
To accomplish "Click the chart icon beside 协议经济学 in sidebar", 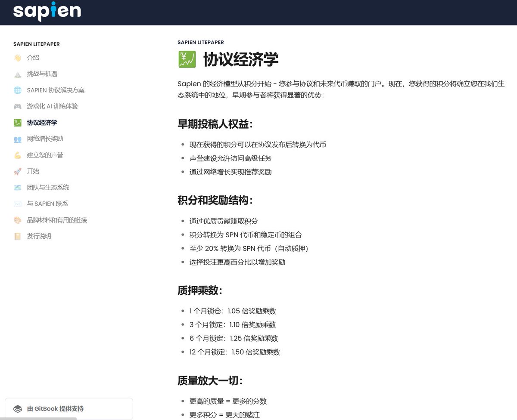I will point(17,123).
